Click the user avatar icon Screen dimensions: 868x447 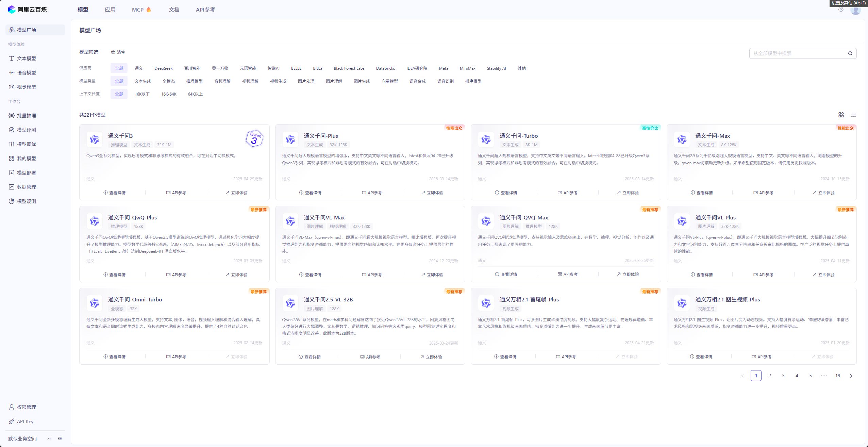(x=855, y=10)
